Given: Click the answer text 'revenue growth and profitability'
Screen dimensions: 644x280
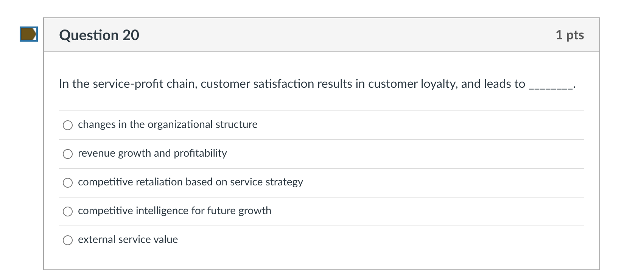Looking at the screenshot, I should 152,154.
